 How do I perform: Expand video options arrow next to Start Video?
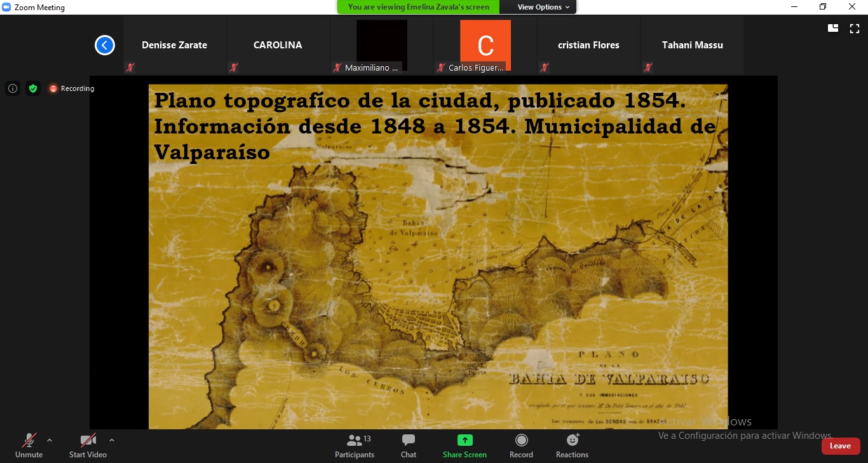[x=112, y=440]
